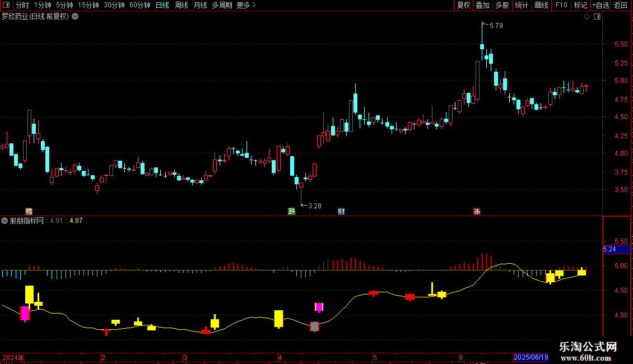Select the 1分钟 period tab
This screenshot has width=633, height=364.
point(43,5)
